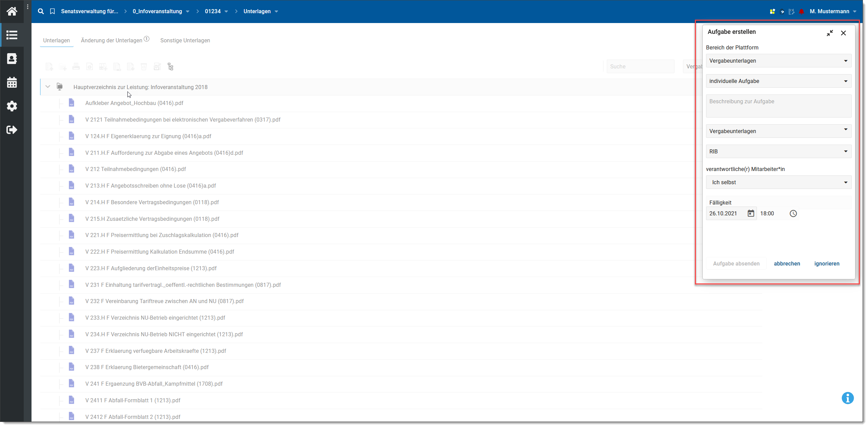Screen dimensions: 868x427
Task: Open the date picker calendar for Fälligkeit
Action: (751, 213)
